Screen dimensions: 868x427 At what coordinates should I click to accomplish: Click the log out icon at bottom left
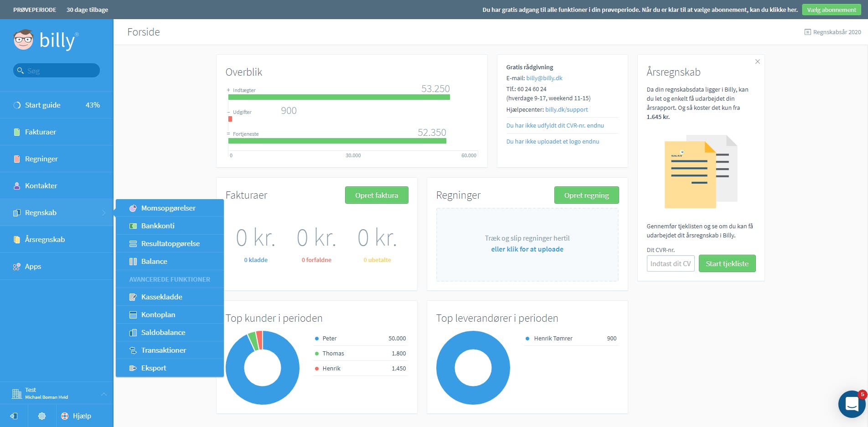pos(14,416)
